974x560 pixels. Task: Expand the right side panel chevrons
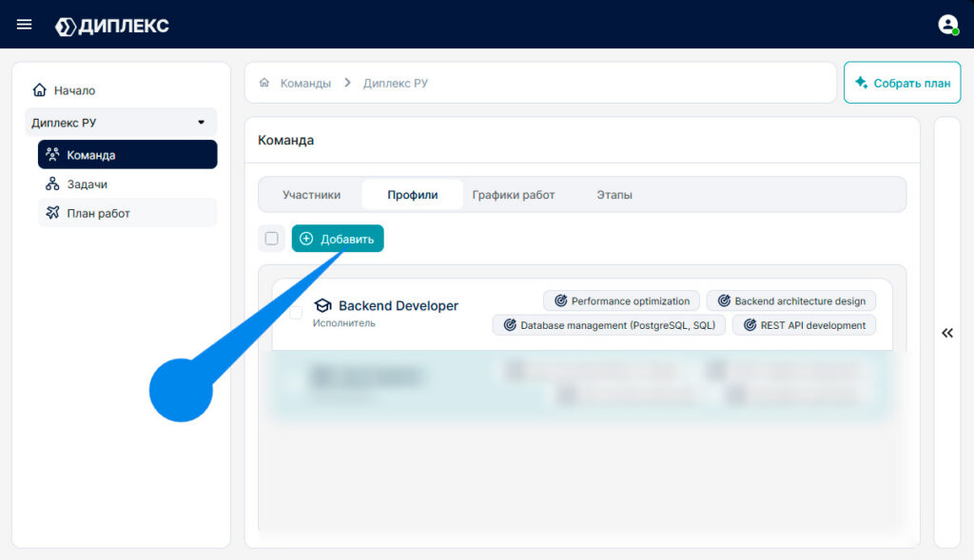(947, 334)
